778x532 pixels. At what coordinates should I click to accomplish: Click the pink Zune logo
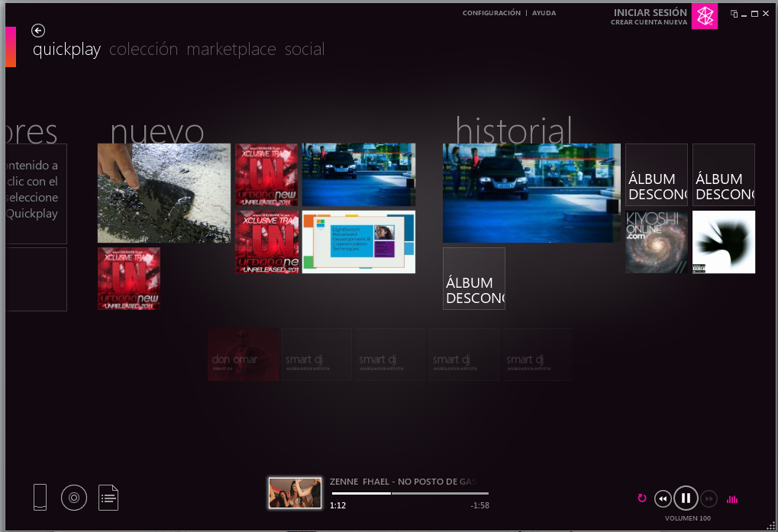coord(704,15)
